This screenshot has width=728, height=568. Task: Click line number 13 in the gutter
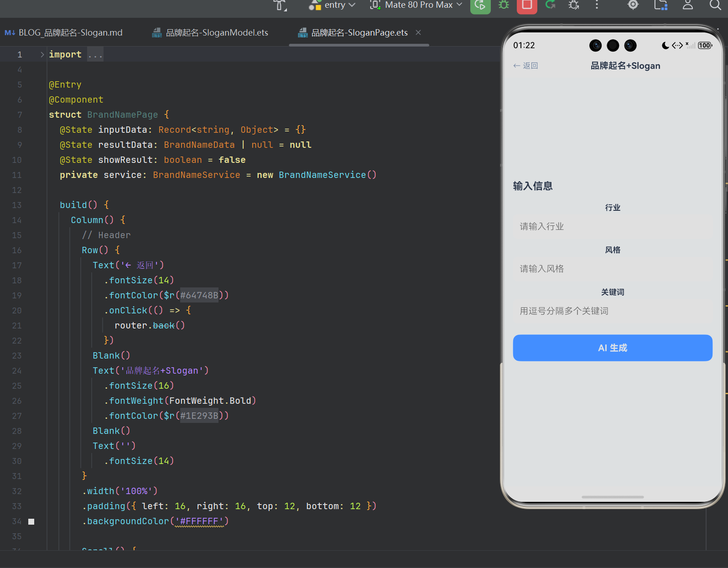click(x=17, y=205)
